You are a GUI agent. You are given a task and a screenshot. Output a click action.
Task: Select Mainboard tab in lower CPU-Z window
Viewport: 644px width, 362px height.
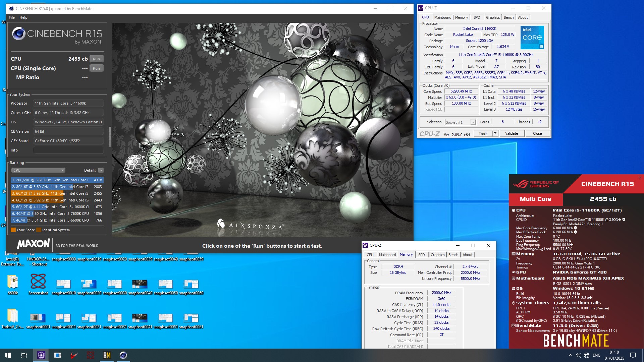[x=387, y=255]
